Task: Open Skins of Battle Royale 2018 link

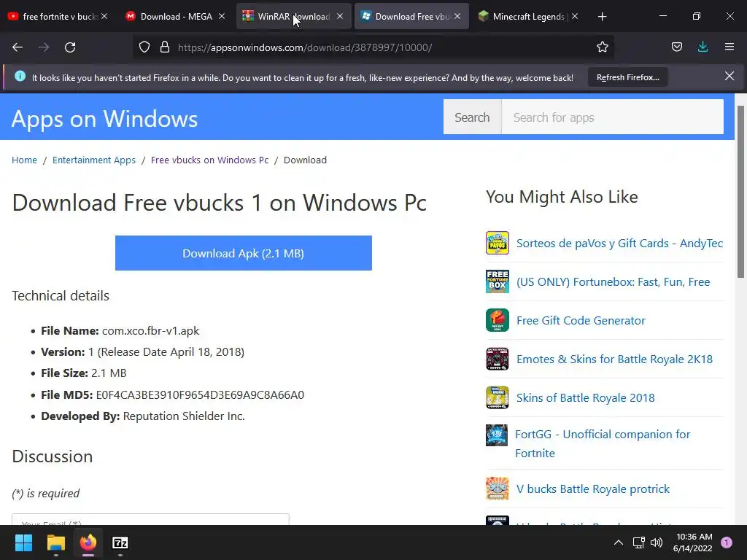Action: [x=586, y=397]
